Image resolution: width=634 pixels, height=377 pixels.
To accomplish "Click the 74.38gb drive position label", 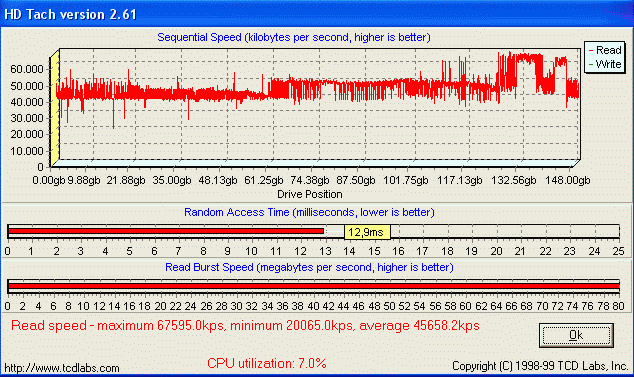I will pyautogui.click(x=310, y=180).
